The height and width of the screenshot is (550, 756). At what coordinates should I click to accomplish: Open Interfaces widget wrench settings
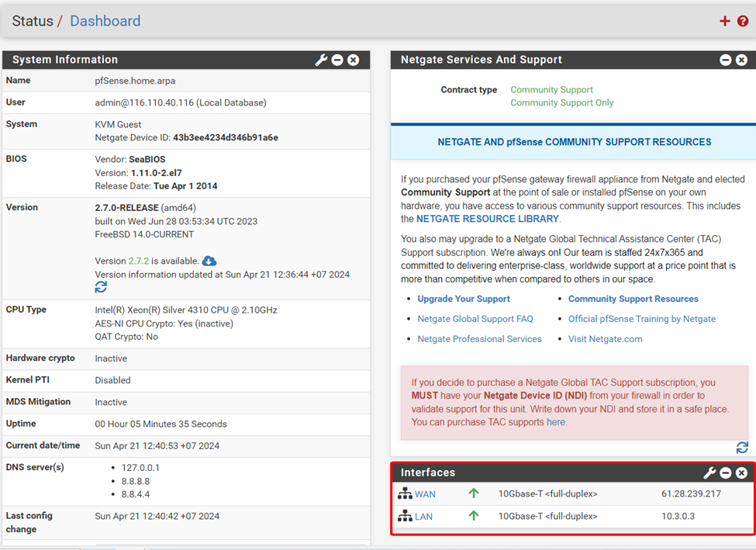(x=709, y=472)
